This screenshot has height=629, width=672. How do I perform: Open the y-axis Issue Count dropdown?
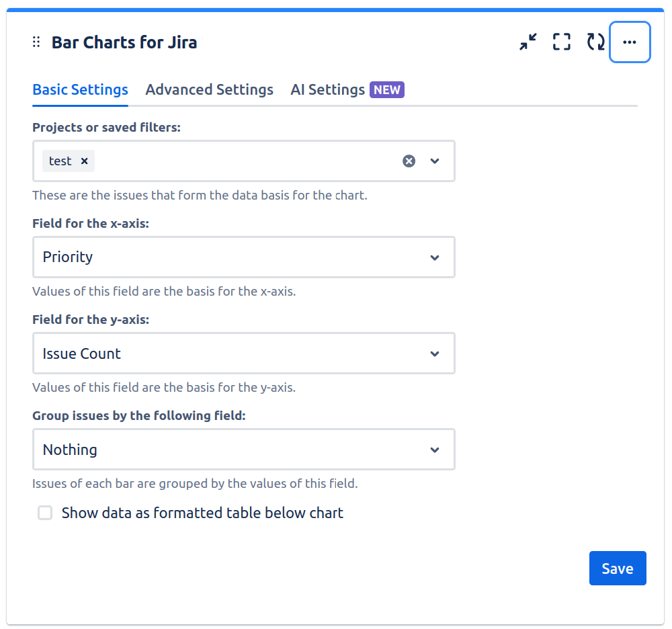[x=243, y=353]
